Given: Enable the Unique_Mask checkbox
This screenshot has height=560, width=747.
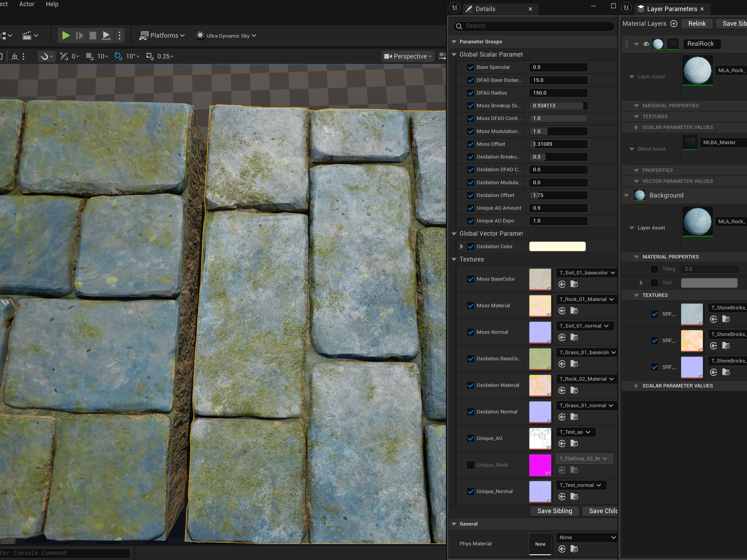Looking at the screenshot, I should pos(471,465).
